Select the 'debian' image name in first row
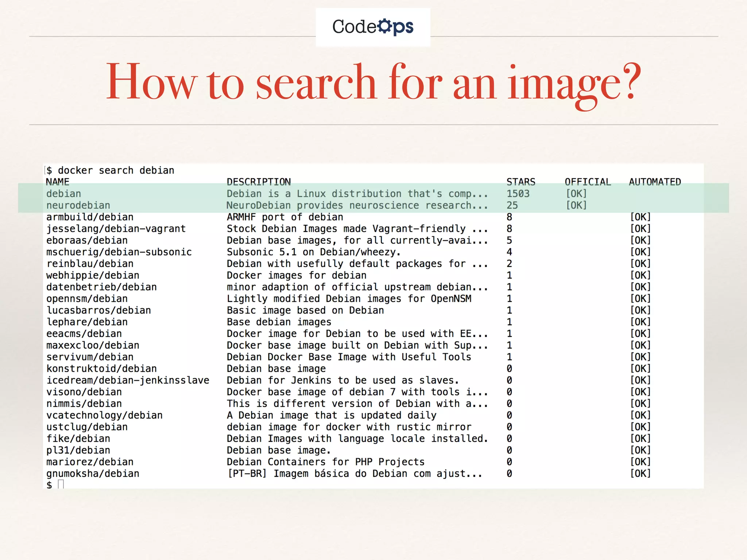This screenshot has height=560, width=747. [x=63, y=194]
